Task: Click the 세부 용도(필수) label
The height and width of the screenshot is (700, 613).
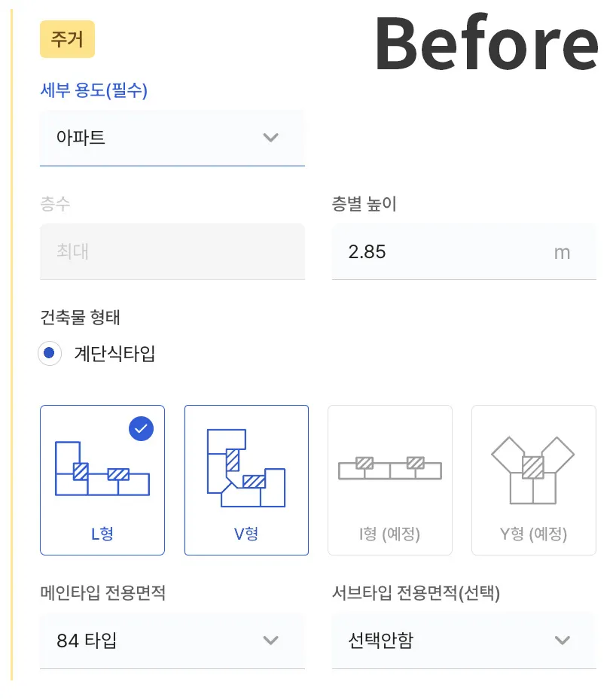Action: click(x=94, y=90)
